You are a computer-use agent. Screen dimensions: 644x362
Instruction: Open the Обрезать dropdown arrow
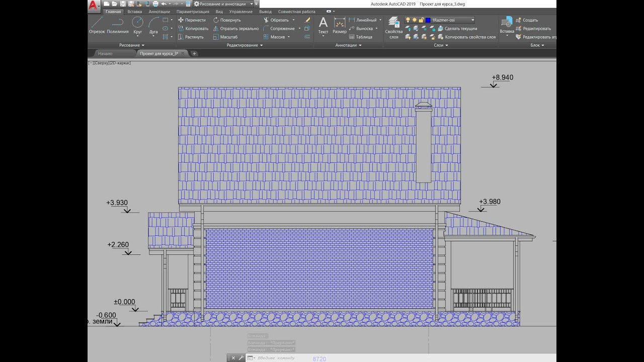click(294, 20)
